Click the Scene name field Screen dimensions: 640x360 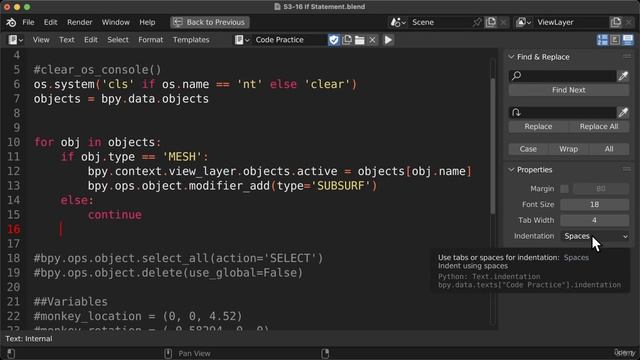coord(439,22)
